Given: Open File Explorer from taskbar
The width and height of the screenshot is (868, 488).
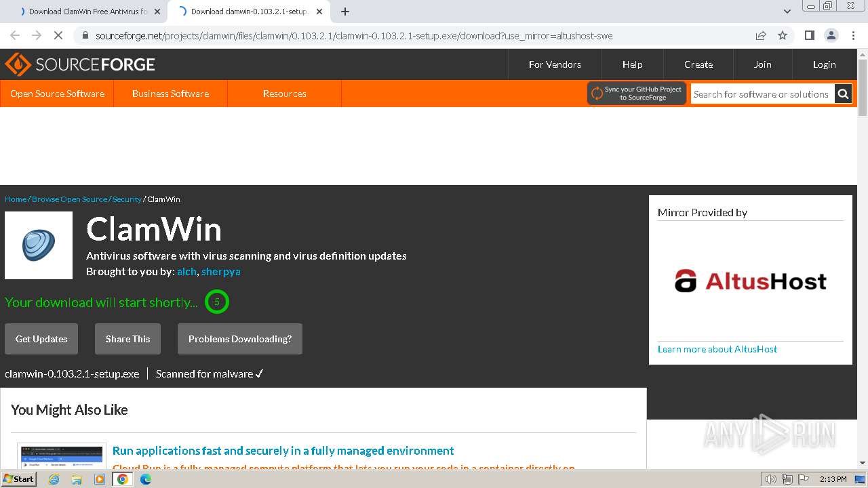Looking at the screenshot, I should [x=77, y=479].
